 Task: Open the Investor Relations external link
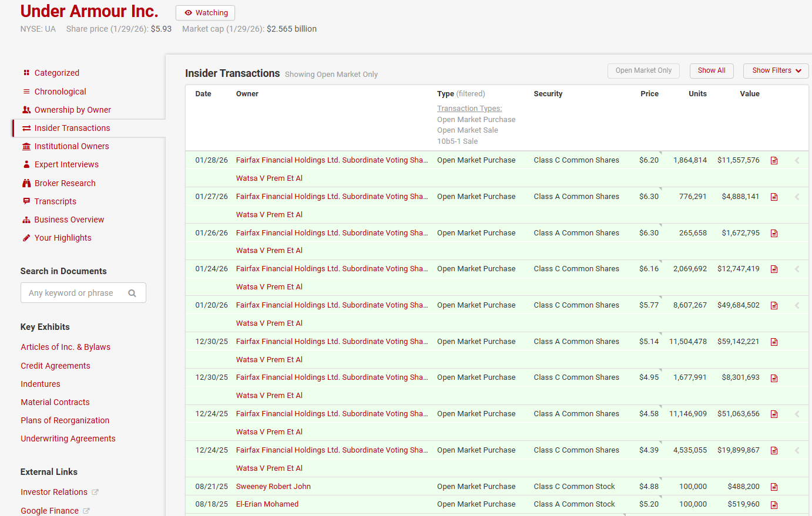54,492
